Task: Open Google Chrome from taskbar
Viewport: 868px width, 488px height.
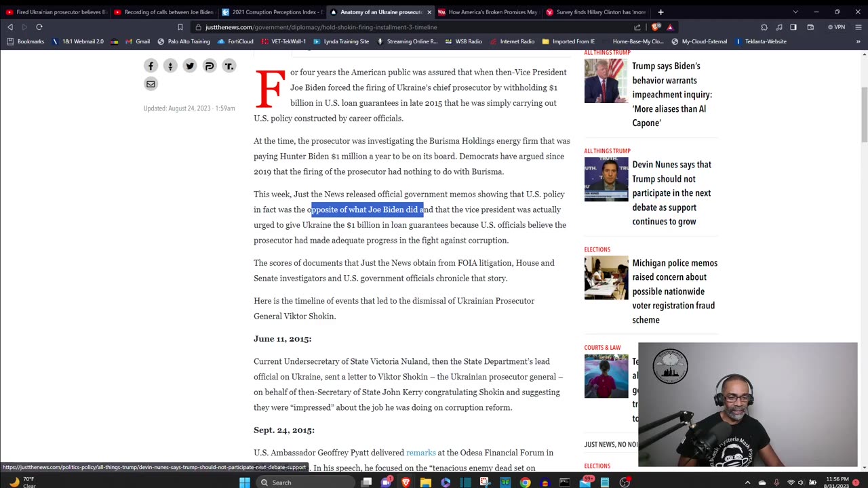Action: 525,483
